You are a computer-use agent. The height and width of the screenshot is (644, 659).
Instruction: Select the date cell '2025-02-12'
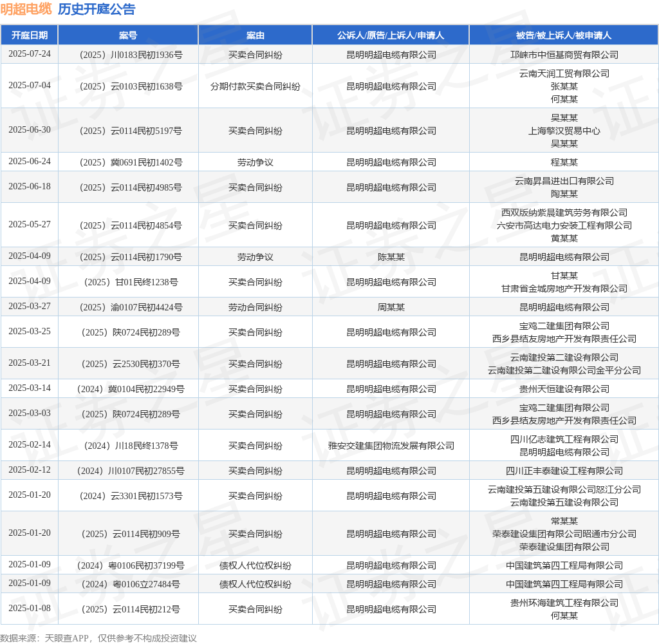point(30,470)
